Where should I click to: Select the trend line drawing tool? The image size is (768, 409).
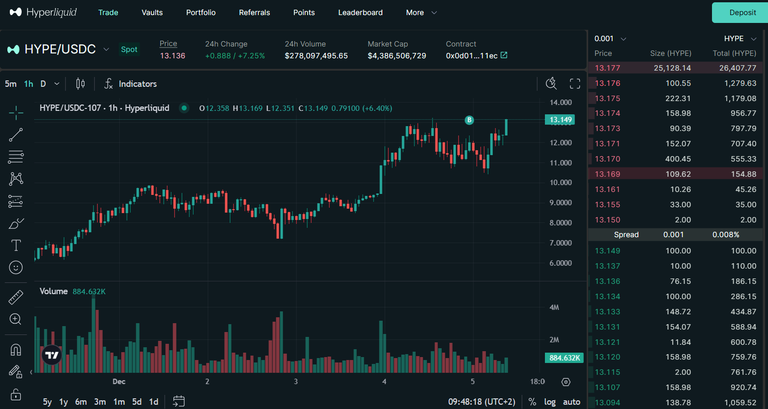click(16, 135)
